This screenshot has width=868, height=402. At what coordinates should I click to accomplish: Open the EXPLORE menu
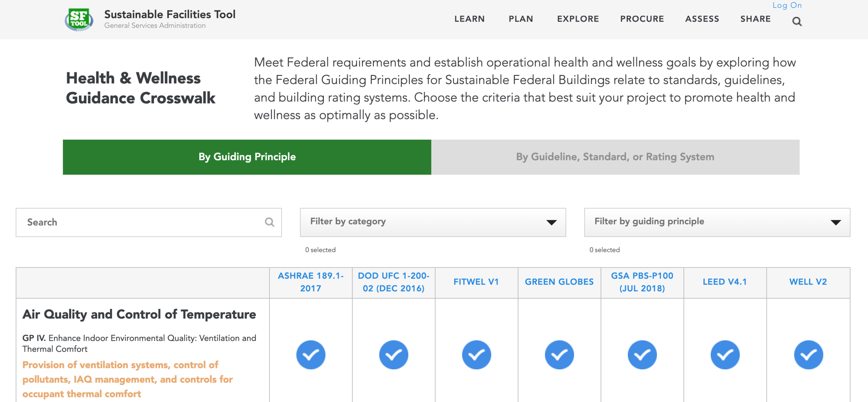[578, 19]
